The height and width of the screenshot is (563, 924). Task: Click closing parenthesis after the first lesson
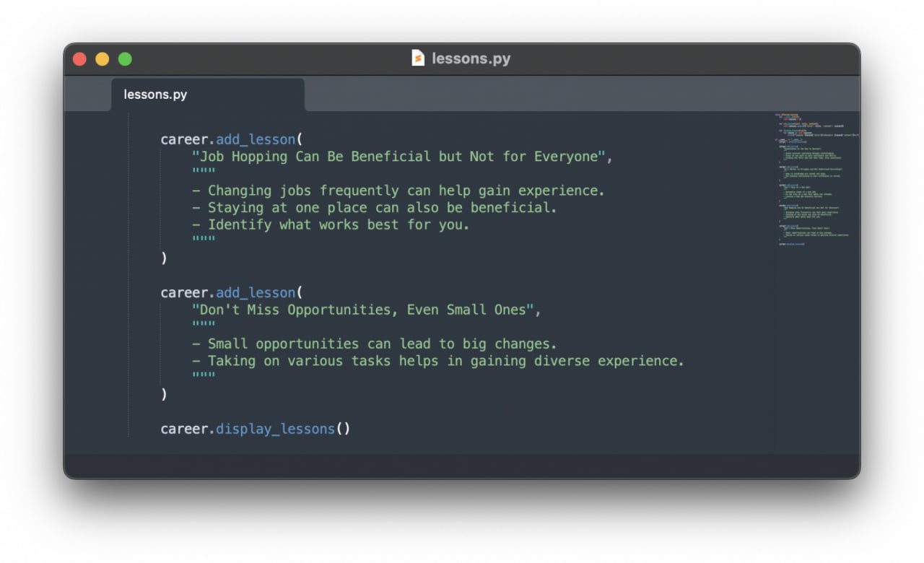(x=164, y=258)
